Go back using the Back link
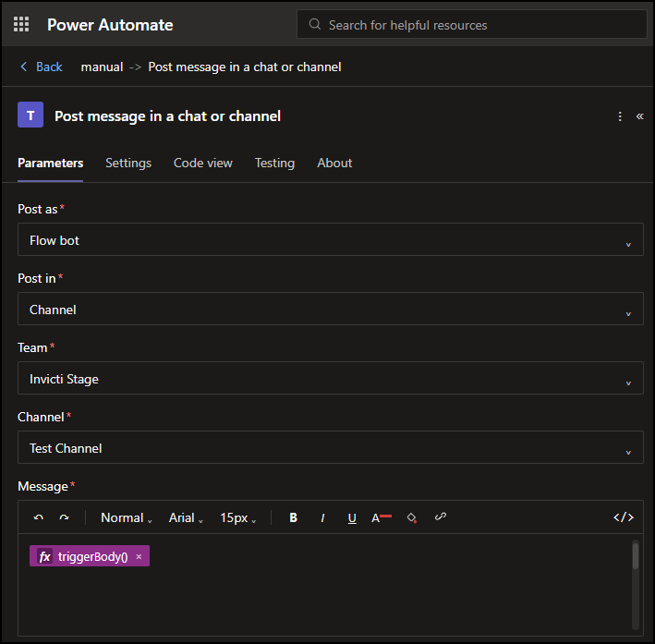Screen dimensions: 655x644 [49, 67]
